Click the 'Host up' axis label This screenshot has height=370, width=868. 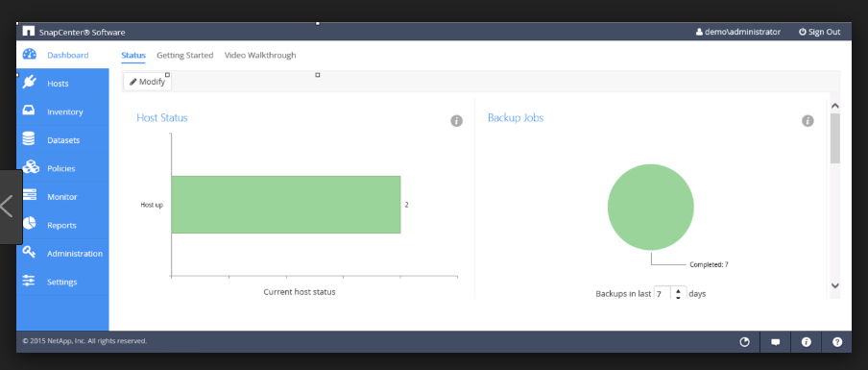click(x=152, y=205)
